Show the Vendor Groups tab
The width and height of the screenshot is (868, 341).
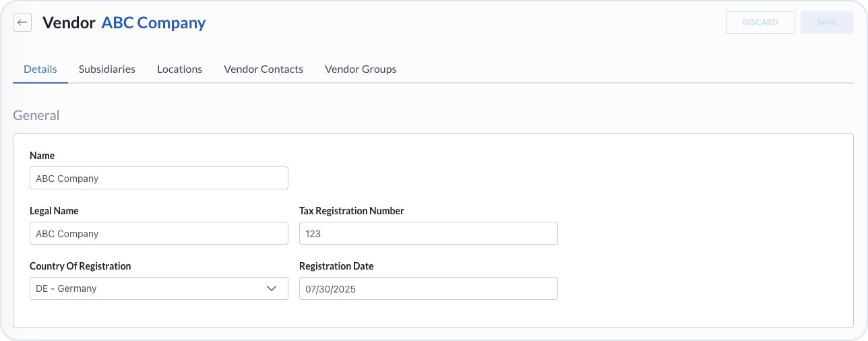[361, 69]
